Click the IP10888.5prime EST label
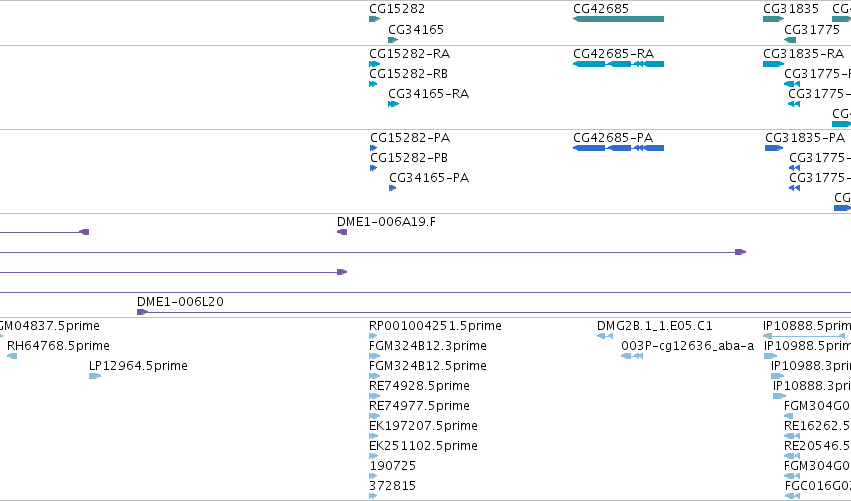The width and height of the screenshot is (851, 501). pyautogui.click(x=806, y=326)
